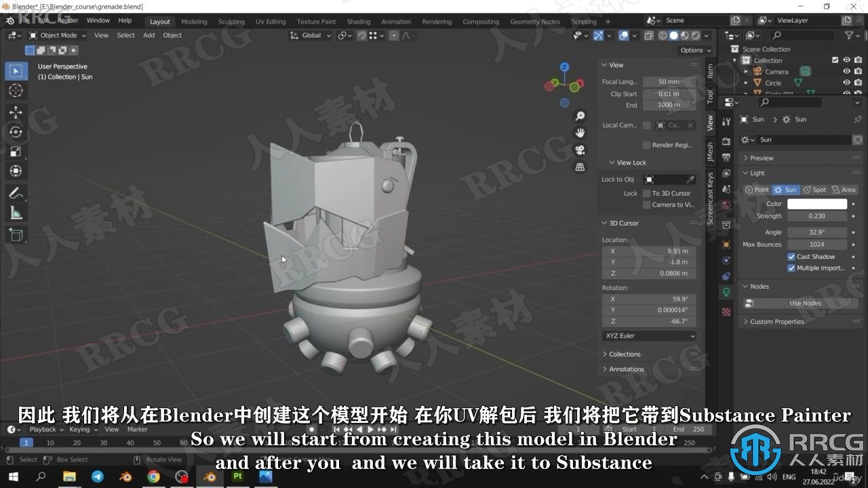Open the XYZ Euler rotation mode dropdown

(649, 336)
